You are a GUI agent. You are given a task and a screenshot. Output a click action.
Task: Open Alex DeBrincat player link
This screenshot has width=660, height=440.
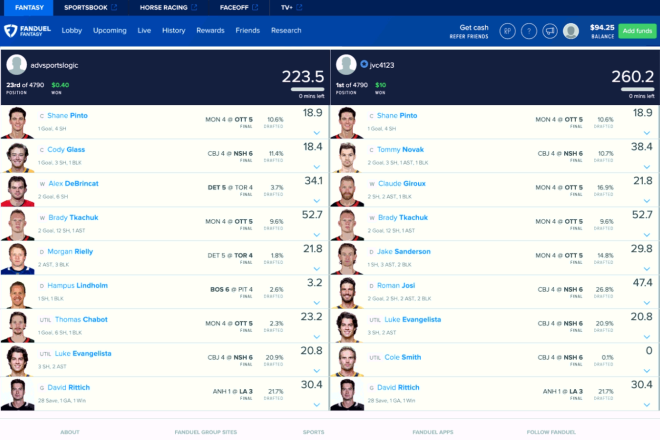tap(73, 184)
